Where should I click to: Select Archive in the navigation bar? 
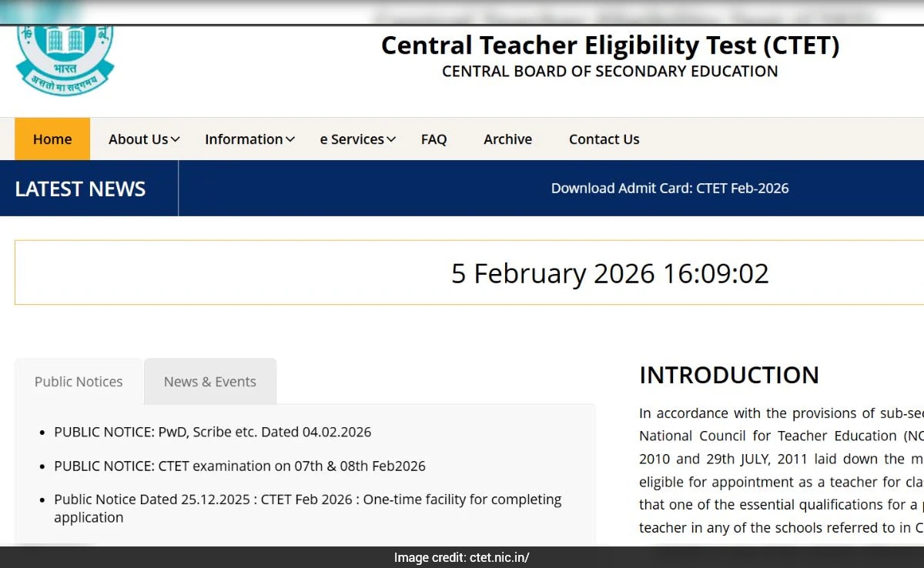click(x=507, y=139)
